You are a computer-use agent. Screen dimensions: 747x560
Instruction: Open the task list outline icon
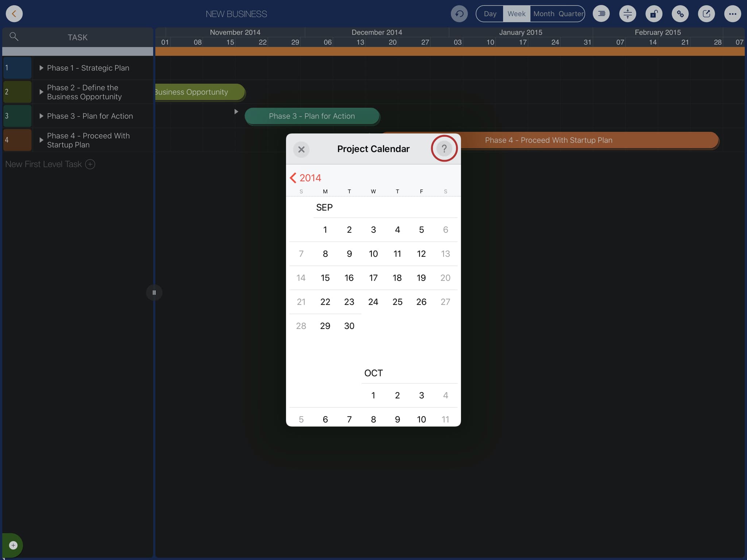point(601,14)
